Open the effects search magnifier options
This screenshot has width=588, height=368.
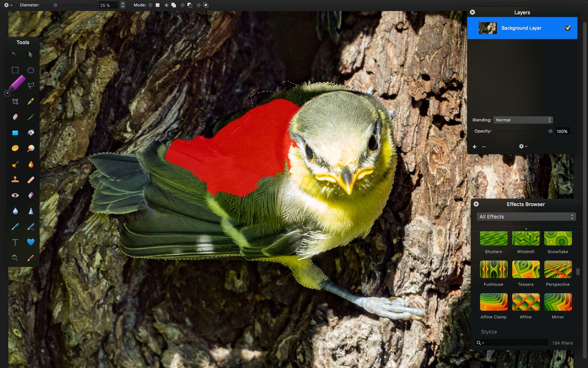pyautogui.click(x=480, y=343)
